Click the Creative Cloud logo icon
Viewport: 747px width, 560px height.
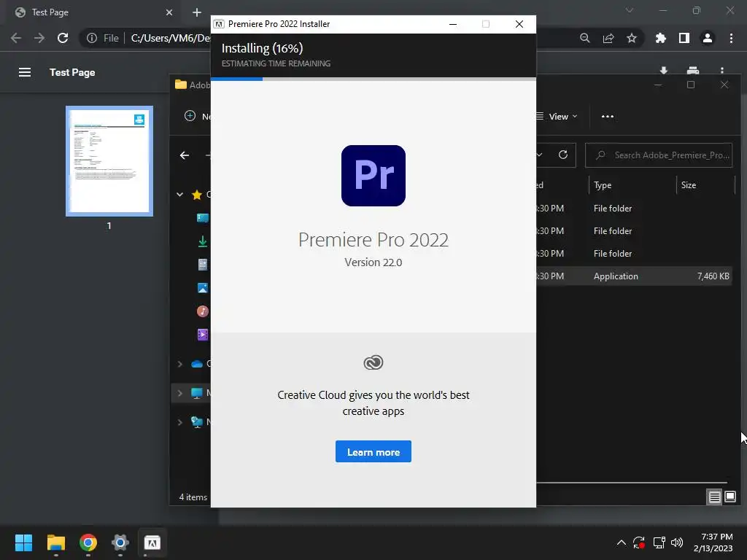click(x=373, y=362)
